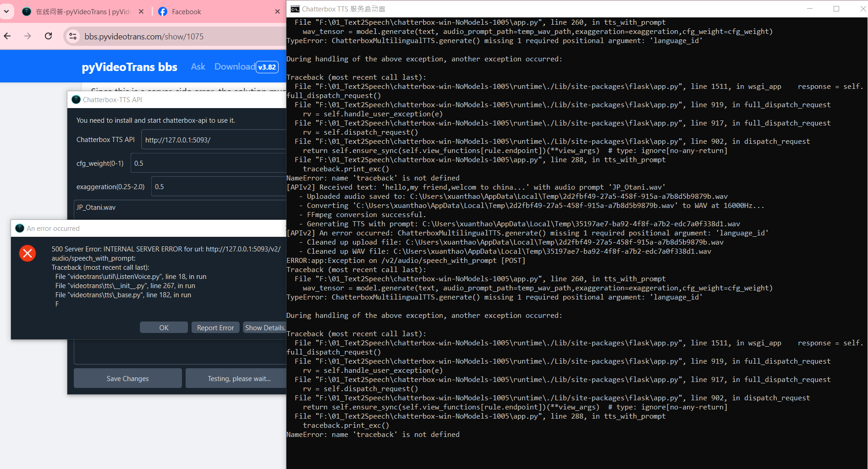Click Show Details in error dialog
868x469 pixels.
[x=264, y=327]
